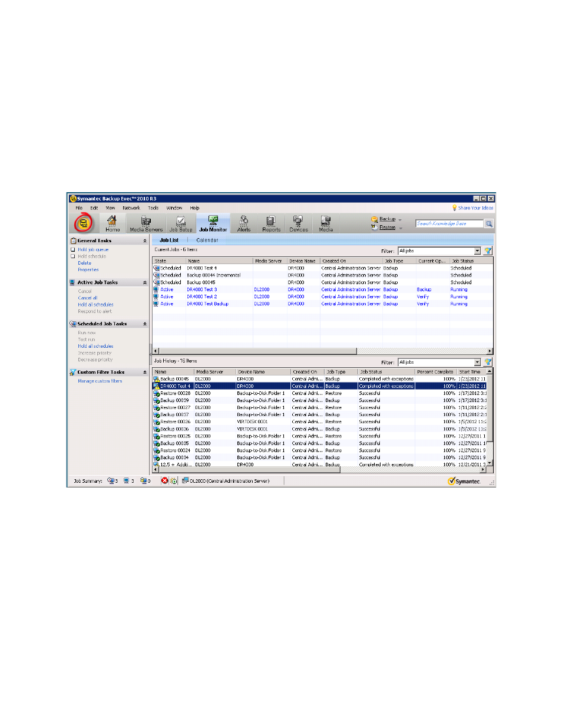562x728 pixels.
Task: Select the Backup 00045 history entry
Action: (x=320, y=379)
